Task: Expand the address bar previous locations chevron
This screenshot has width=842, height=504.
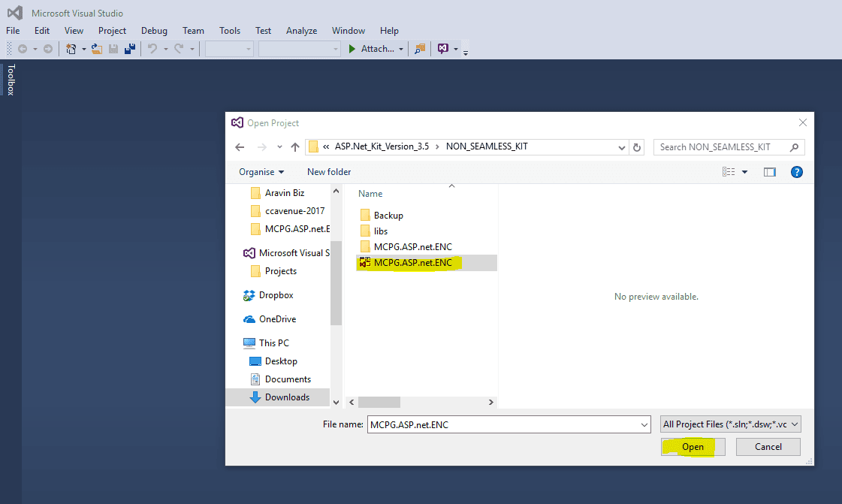Action: pos(621,148)
